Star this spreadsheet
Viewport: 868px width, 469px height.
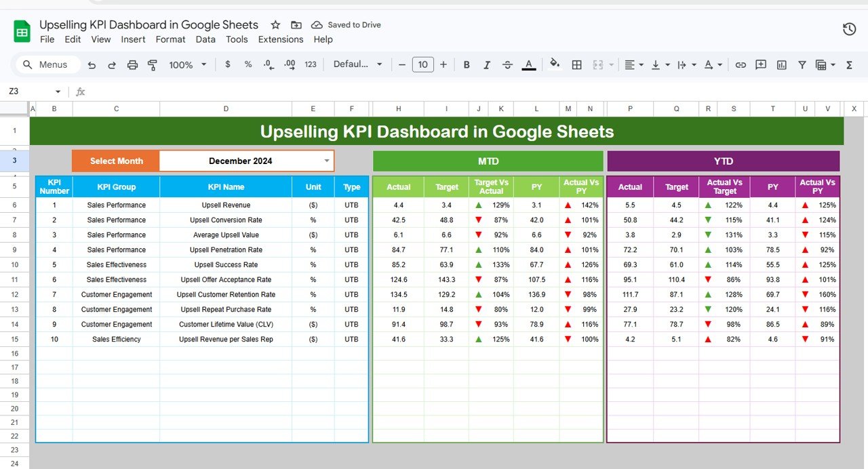[x=275, y=24]
